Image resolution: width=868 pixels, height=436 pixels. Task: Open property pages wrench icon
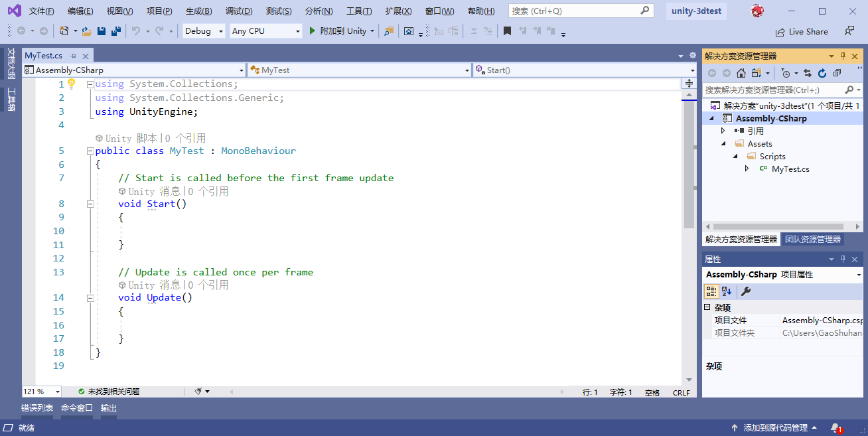(746, 291)
